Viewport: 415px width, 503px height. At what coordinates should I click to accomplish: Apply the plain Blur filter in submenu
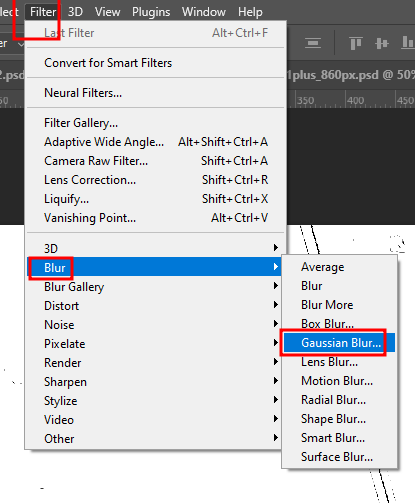[339, 286]
